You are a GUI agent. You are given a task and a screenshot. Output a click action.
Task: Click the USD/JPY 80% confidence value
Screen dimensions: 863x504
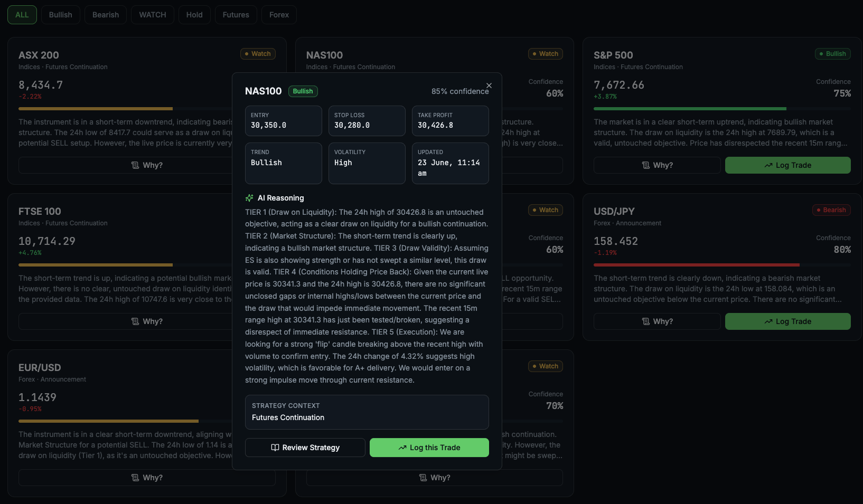[842, 250]
